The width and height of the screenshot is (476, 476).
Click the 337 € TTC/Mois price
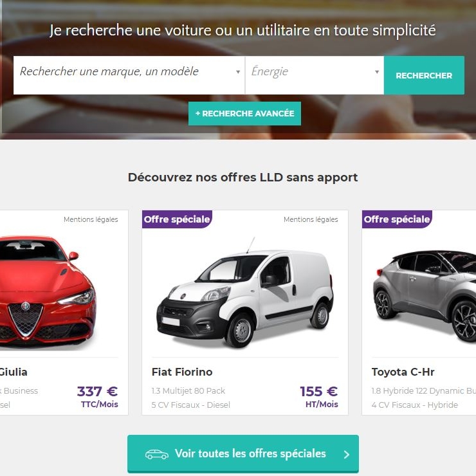pyautogui.click(x=98, y=397)
